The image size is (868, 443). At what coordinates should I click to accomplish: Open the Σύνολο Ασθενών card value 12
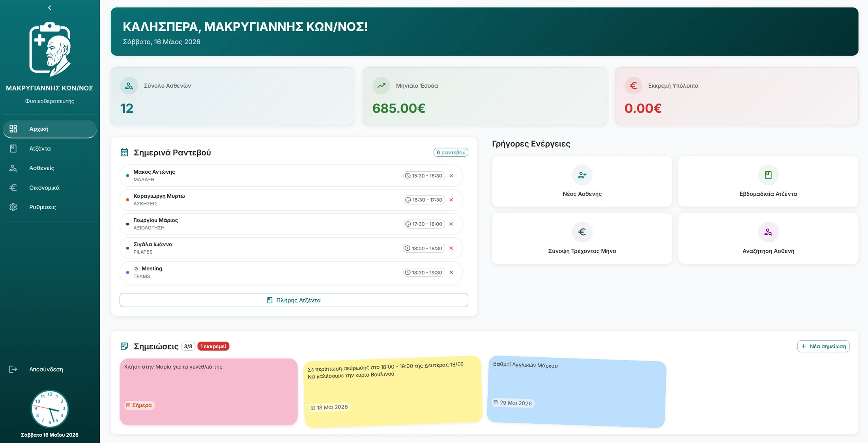tap(127, 108)
